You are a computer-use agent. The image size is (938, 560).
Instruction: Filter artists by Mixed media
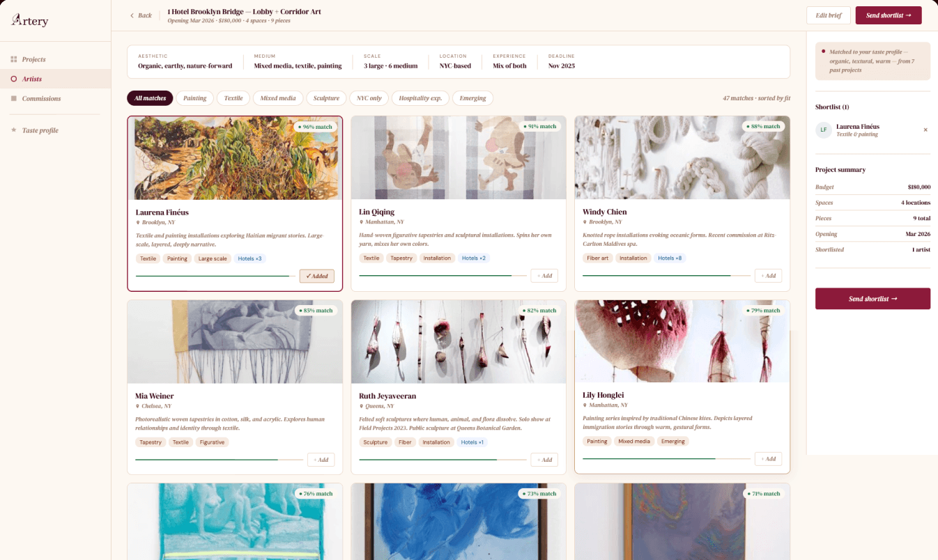[x=278, y=98]
